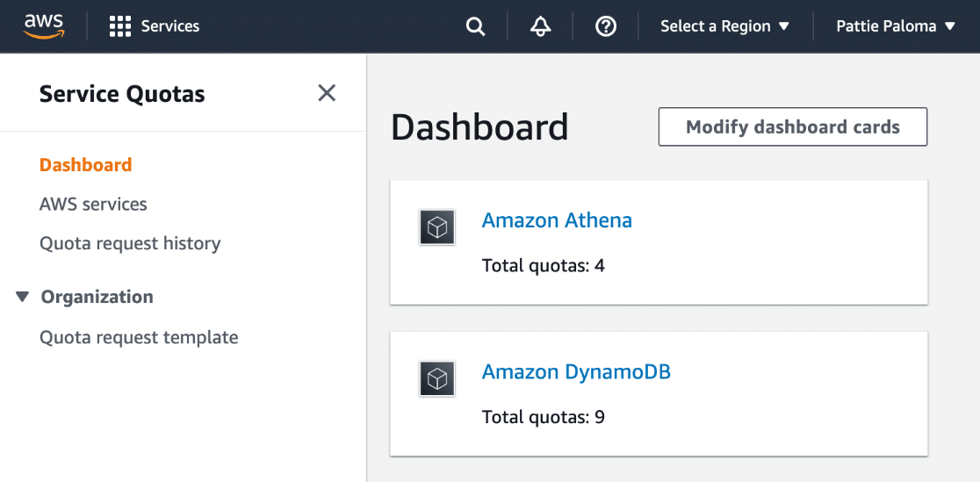This screenshot has width=980, height=482.
Task: Open the Select a Region dropdown
Action: 725,26
